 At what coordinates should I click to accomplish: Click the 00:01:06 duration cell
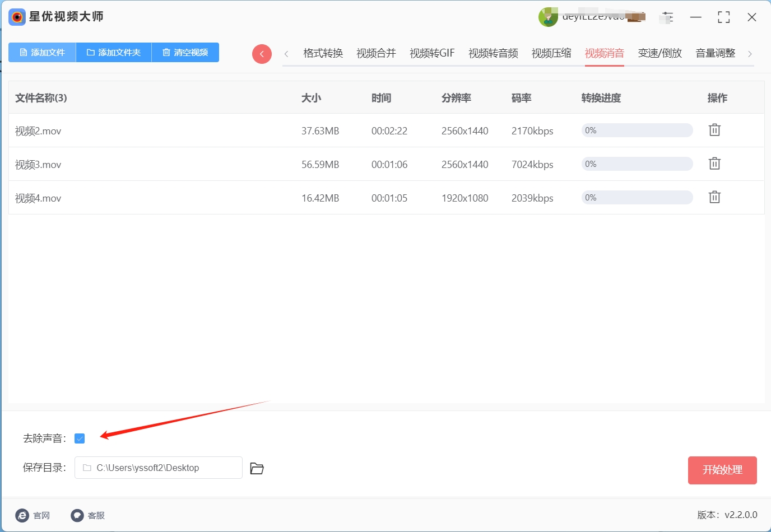point(389,165)
